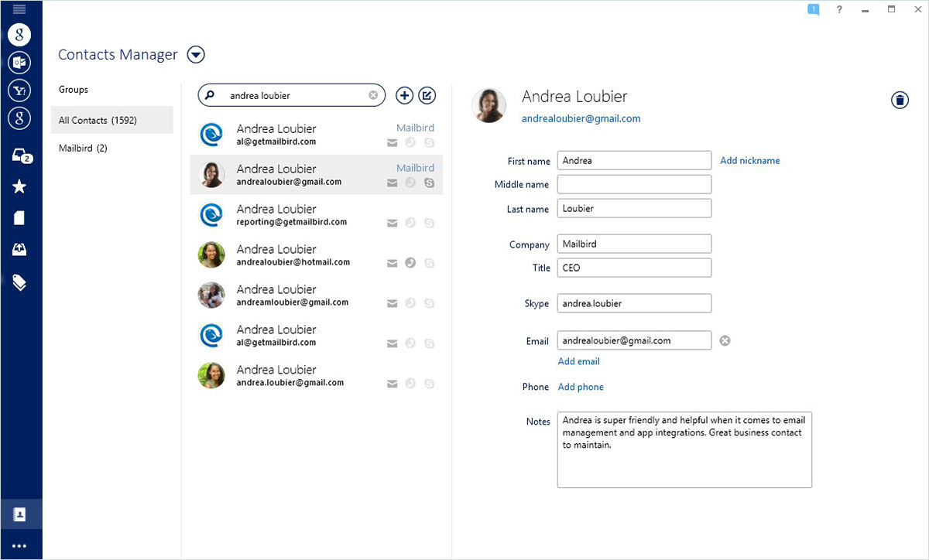The width and height of the screenshot is (929, 560).
Task: Click the Email field in the details form
Action: (x=634, y=340)
